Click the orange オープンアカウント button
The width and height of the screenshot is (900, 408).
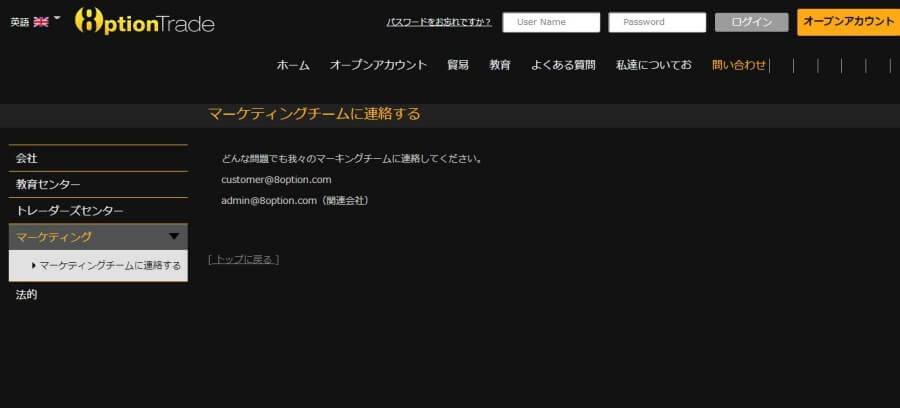[x=848, y=22]
